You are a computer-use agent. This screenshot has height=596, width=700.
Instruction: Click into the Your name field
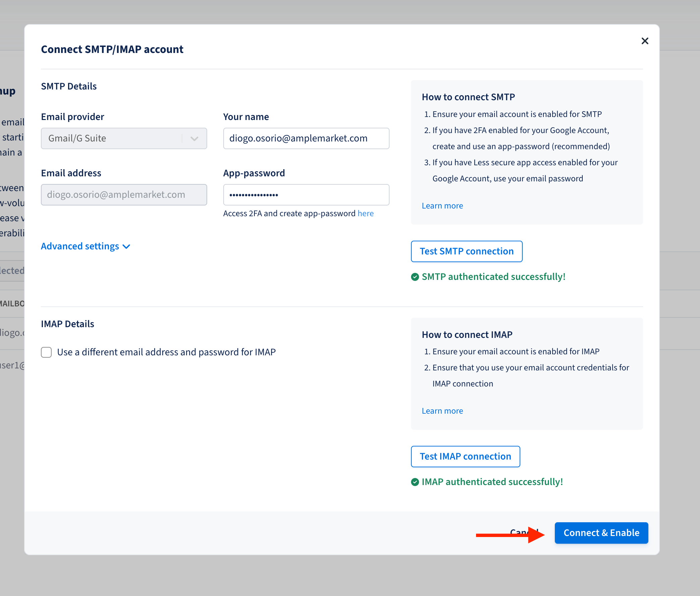(x=306, y=138)
